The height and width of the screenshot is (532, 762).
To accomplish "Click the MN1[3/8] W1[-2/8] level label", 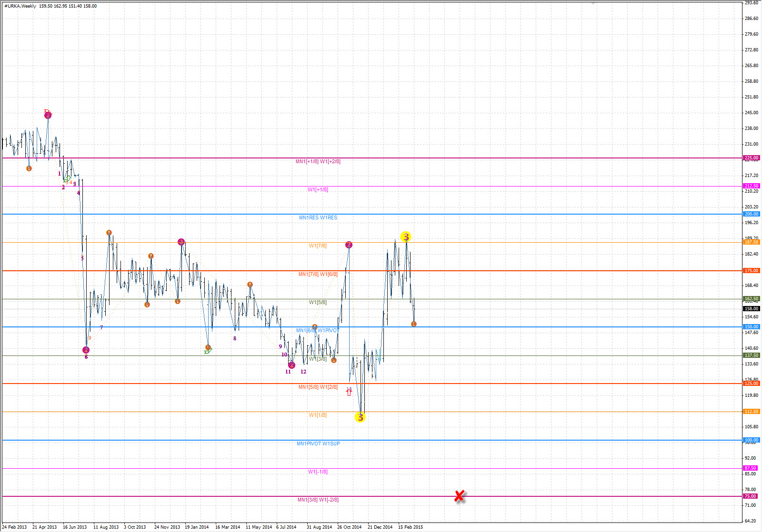I will click(318, 500).
